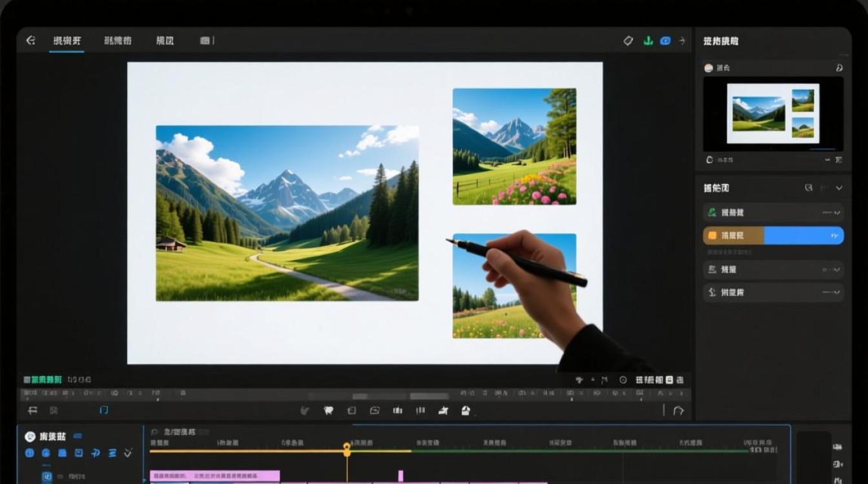Switch to the second tab in top bar

point(118,41)
